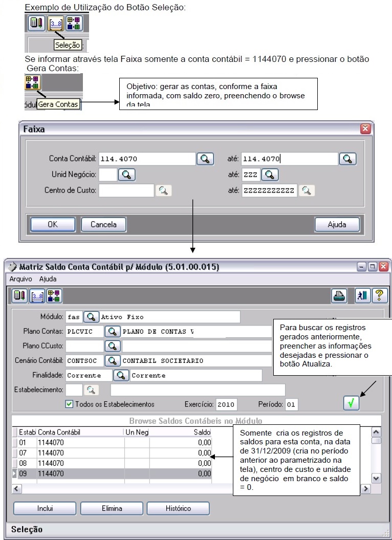The height and width of the screenshot is (540, 392).
Task: Click browse scrollbar up arrow
Action: (x=376, y=432)
